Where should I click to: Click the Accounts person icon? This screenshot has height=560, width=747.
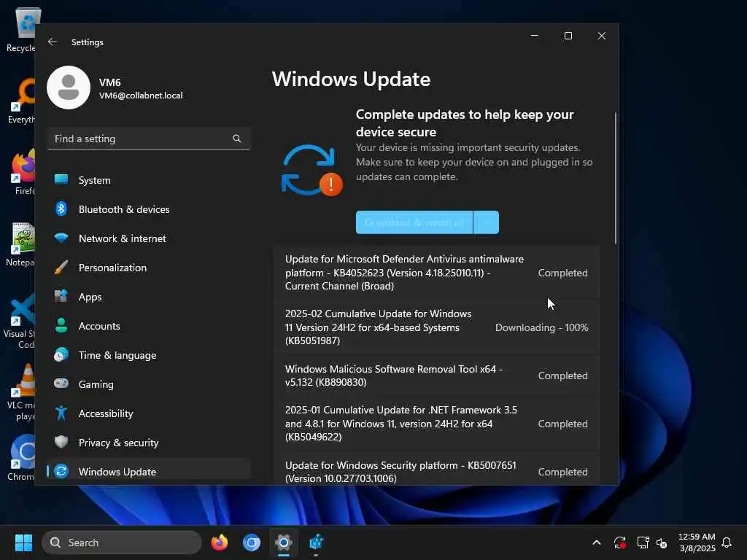[x=61, y=325]
